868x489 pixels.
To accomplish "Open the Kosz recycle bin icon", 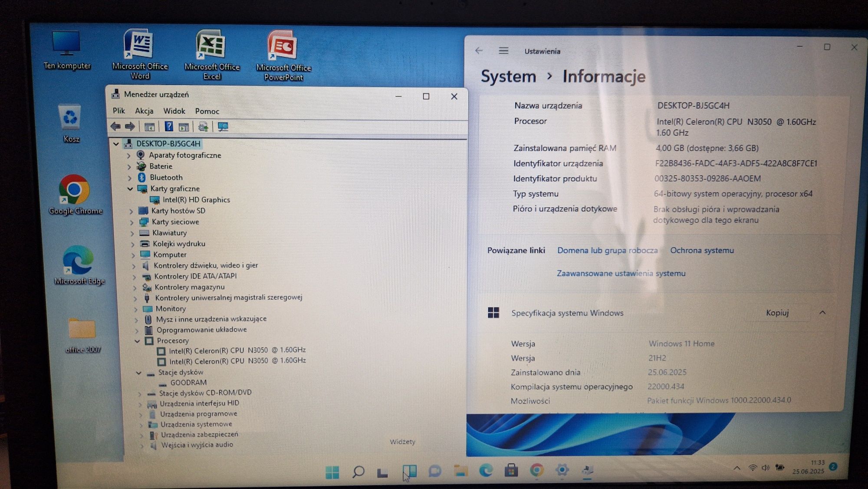I will click(x=71, y=124).
